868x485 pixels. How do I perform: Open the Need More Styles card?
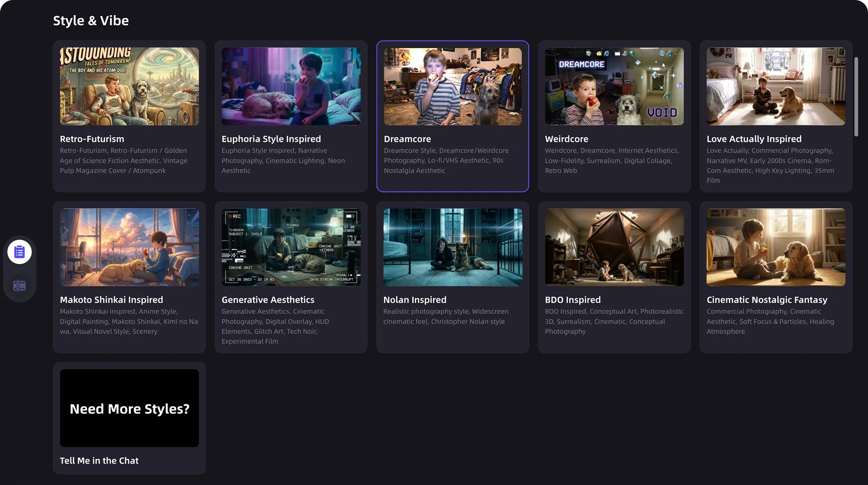tap(129, 408)
